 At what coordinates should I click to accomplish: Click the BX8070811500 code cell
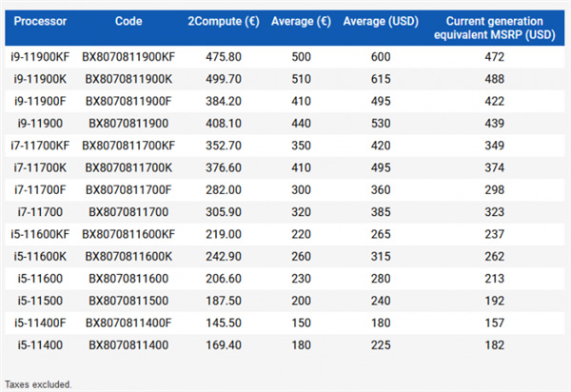click(x=128, y=299)
